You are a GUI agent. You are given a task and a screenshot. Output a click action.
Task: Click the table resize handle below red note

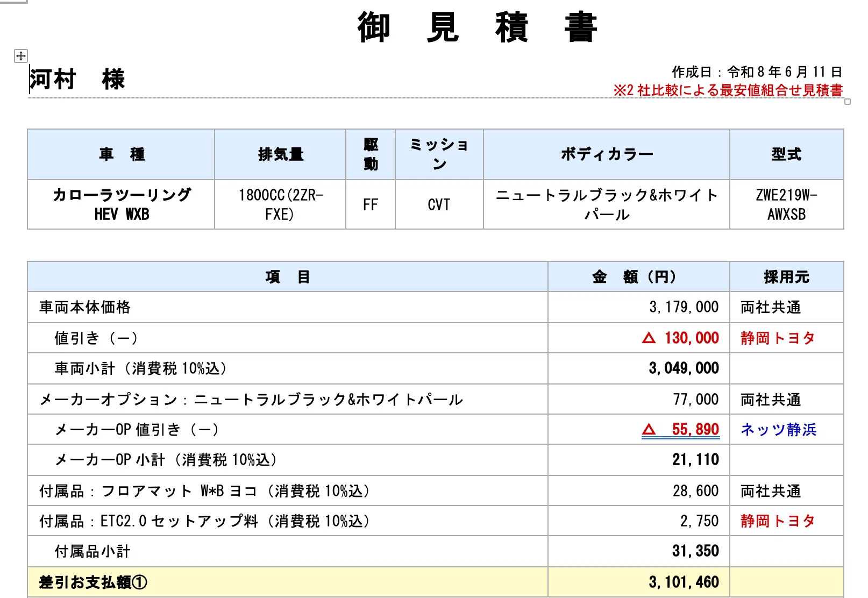pos(848,102)
